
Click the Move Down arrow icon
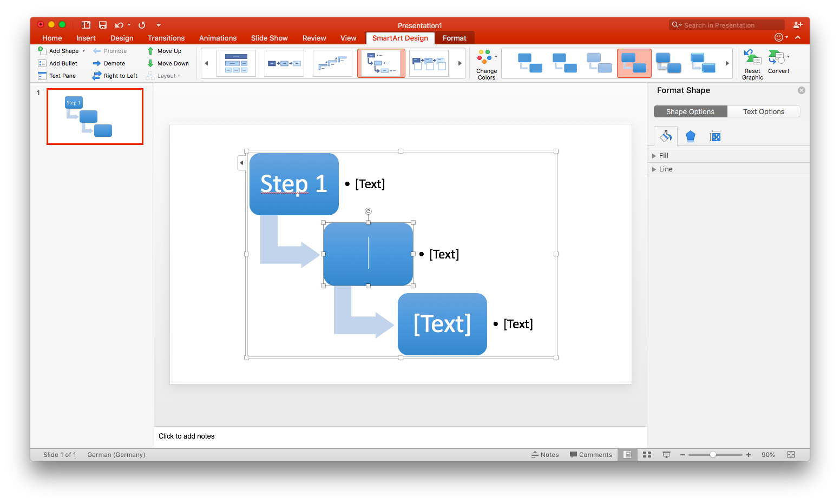150,63
